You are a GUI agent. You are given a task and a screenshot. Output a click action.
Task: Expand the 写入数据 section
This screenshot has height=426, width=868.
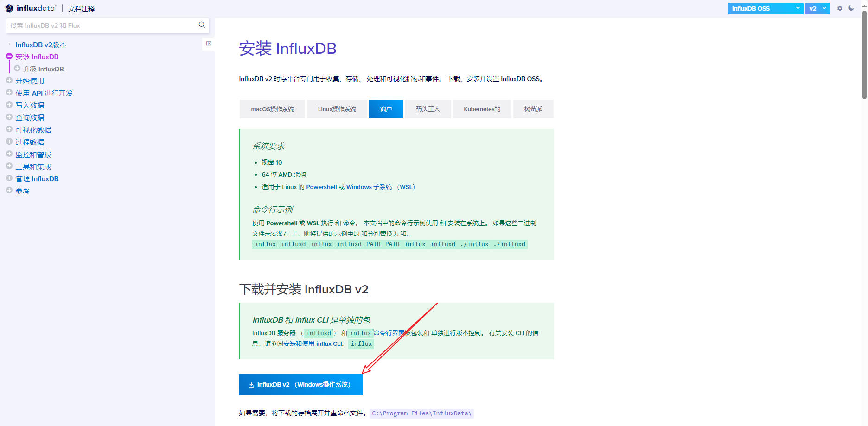9,105
